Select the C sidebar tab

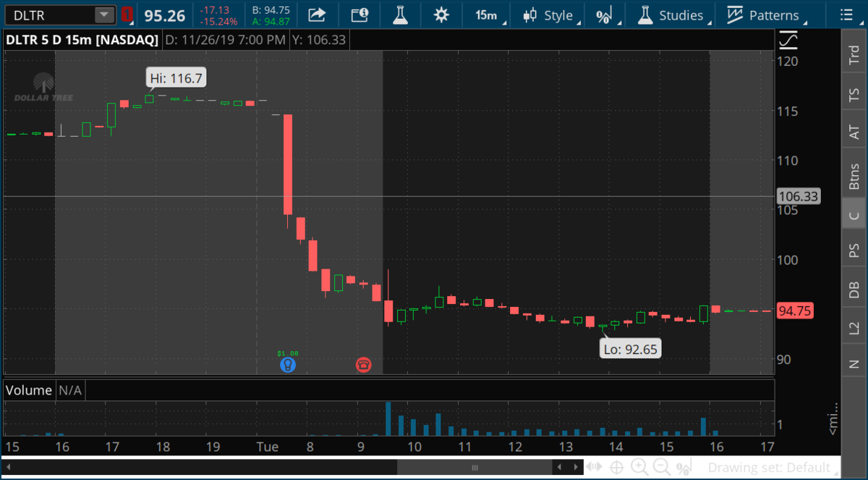click(x=854, y=215)
